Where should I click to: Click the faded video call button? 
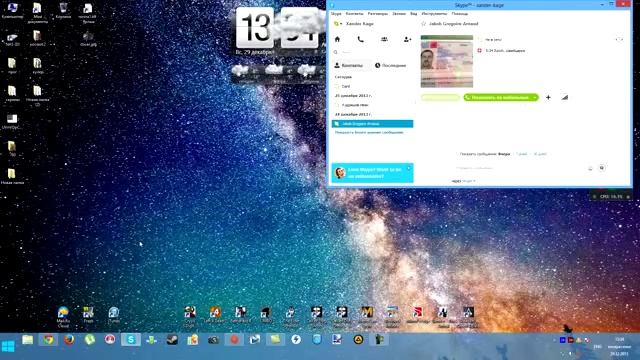[440, 98]
